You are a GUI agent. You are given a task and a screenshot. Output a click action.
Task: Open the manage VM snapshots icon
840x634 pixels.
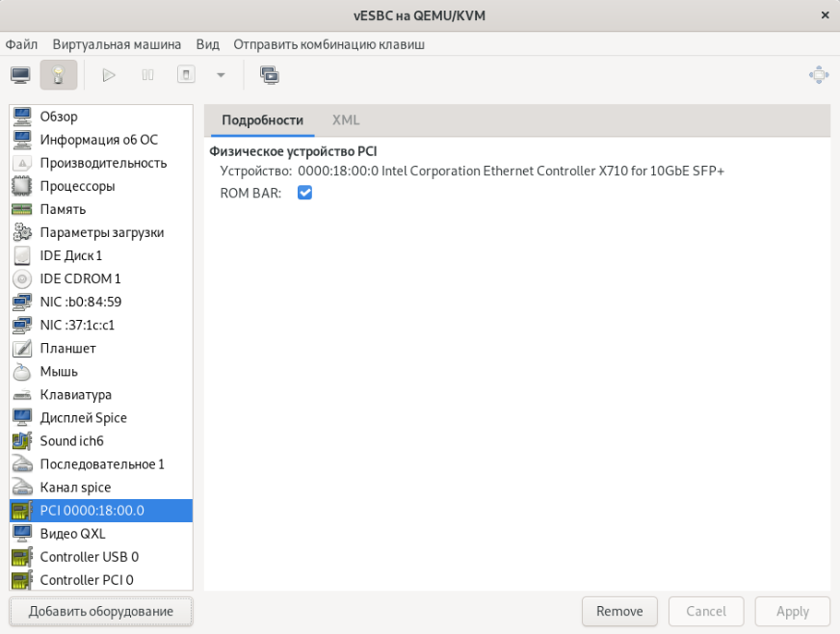270,75
